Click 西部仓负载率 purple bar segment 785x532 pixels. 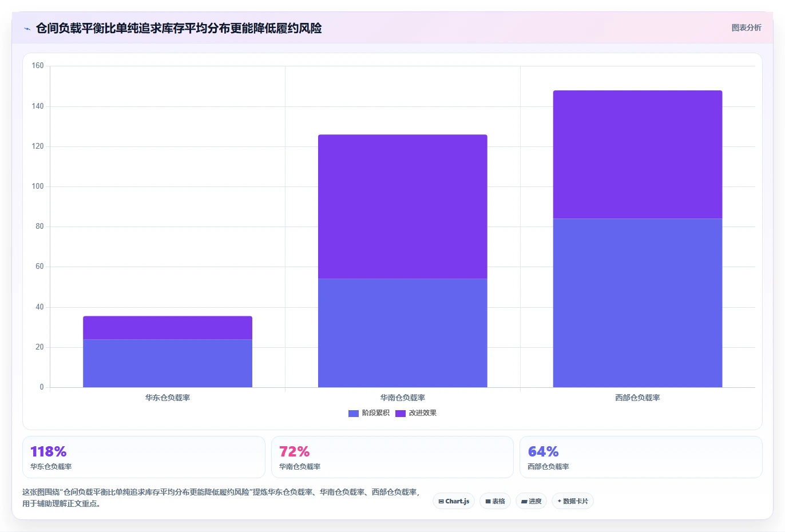coord(637,154)
